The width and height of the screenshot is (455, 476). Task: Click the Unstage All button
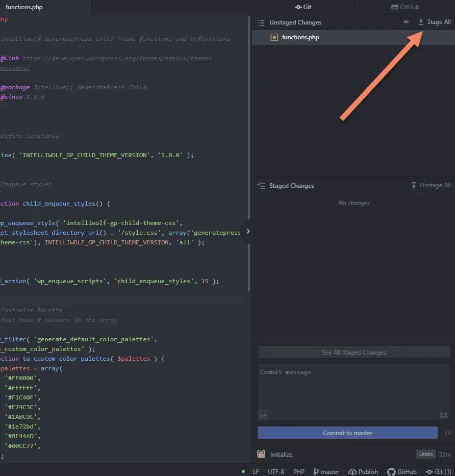point(431,186)
